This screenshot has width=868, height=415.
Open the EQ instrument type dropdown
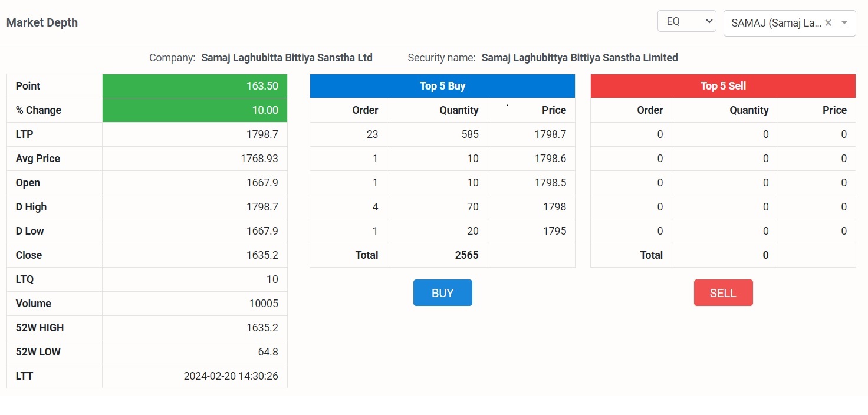click(687, 21)
